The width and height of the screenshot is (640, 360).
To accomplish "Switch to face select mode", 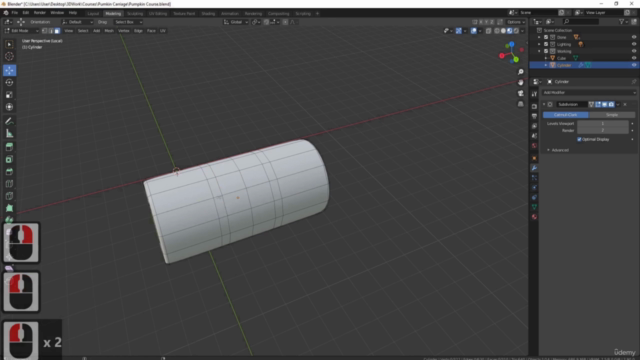I will pos(57,31).
